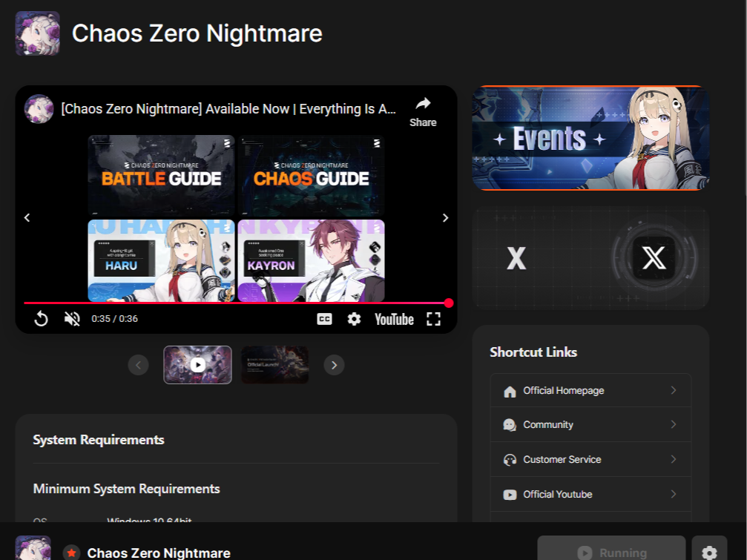Click the Chaos Zero Nightmare page title
747x560 pixels.
pos(197,33)
